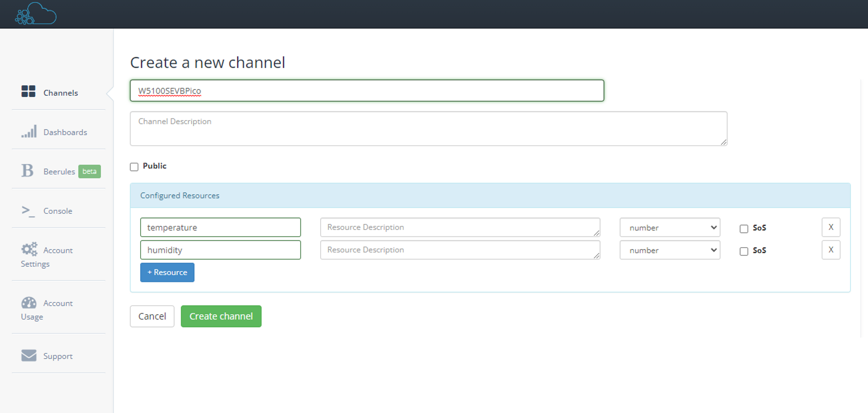Enable the Public checkbox
The image size is (868, 413).
coord(134,167)
